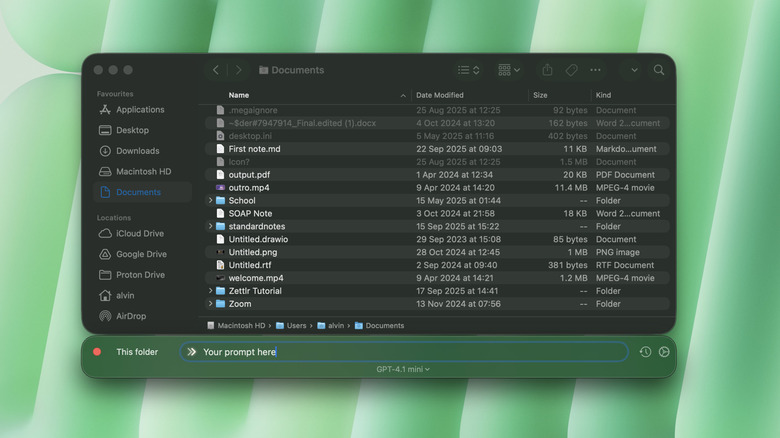Image resolution: width=780 pixels, height=438 pixels.
Task: Expand the School folder
Action: (x=210, y=201)
